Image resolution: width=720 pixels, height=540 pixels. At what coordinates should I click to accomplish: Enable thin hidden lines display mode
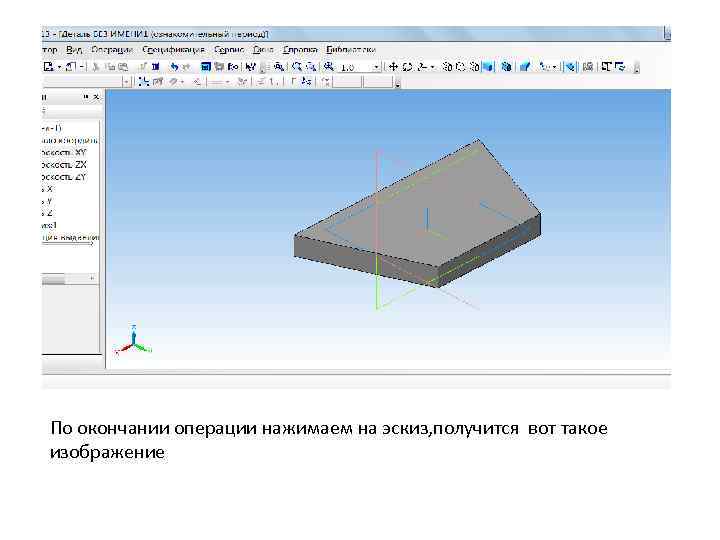[x=474, y=67]
